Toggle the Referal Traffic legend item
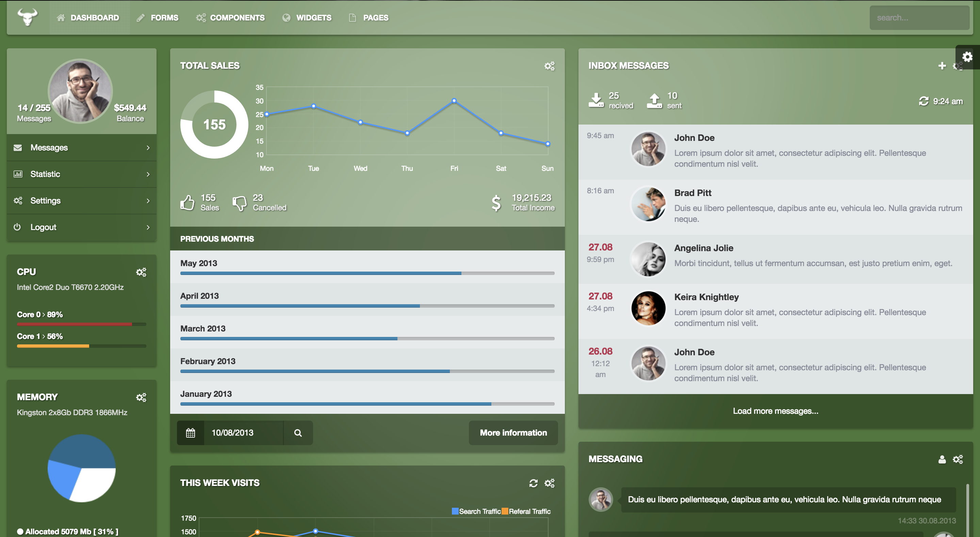This screenshot has width=980, height=537. (x=526, y=511)
